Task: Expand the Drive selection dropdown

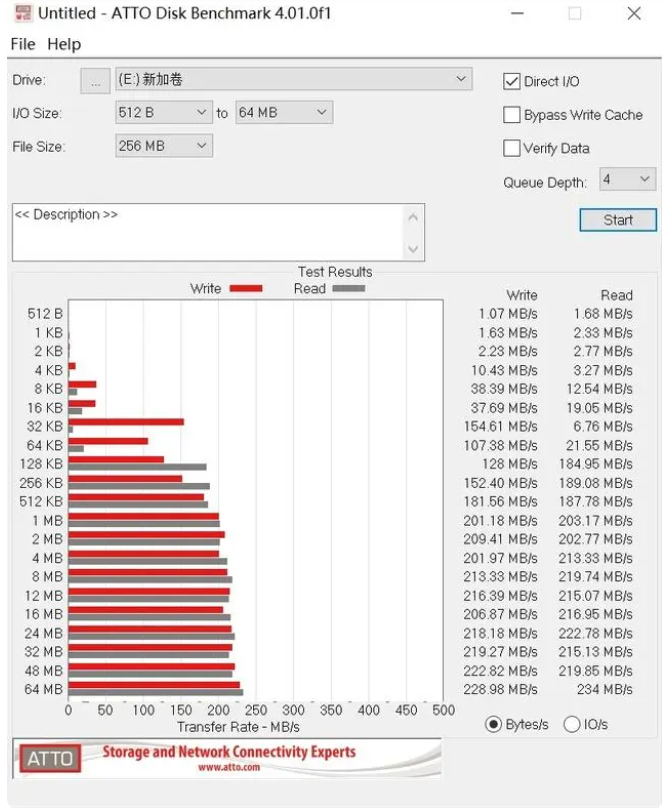Action: 461,79
